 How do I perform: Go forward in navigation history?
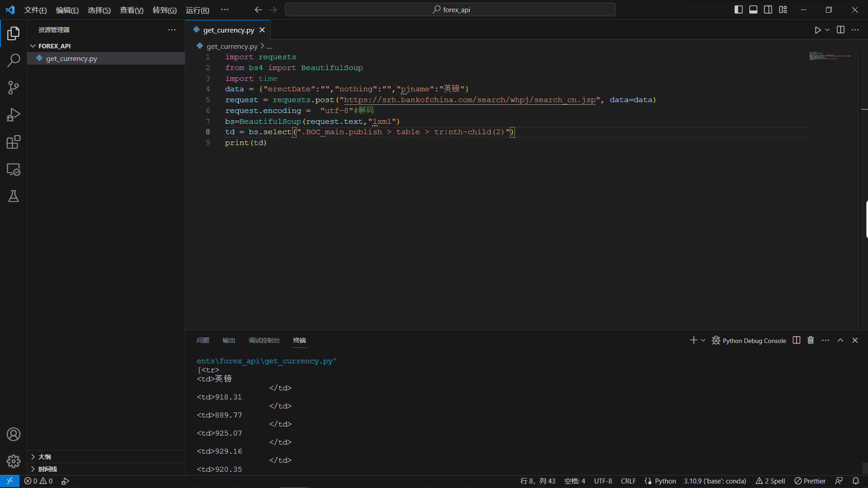[273, 9]
